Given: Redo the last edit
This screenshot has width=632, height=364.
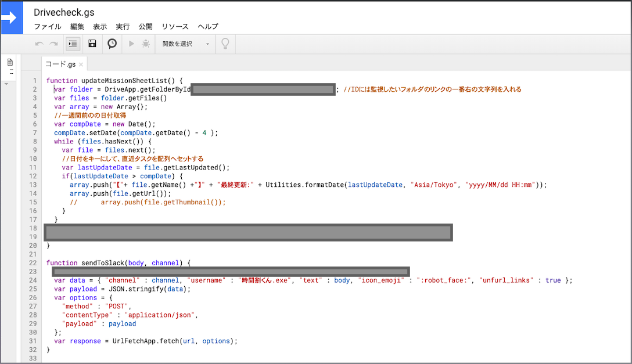Looking at the screenshot, I should (53, 44).
